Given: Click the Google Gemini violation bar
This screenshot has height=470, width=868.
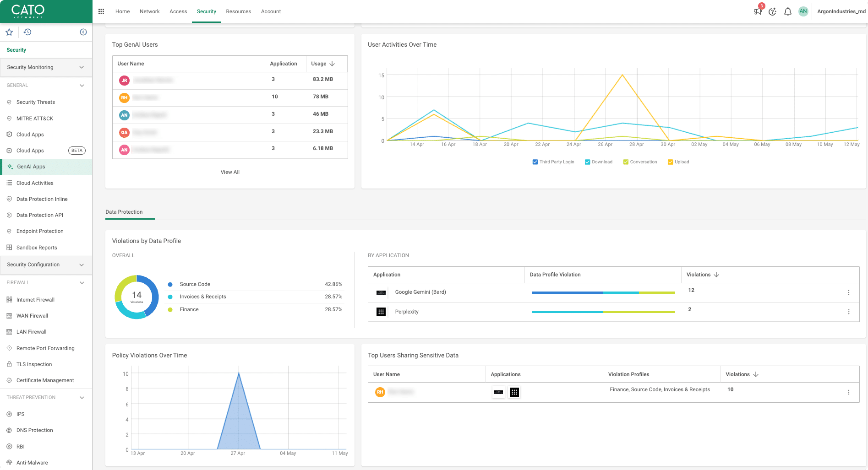Looking at the screenshot, I should coord(603,292).
